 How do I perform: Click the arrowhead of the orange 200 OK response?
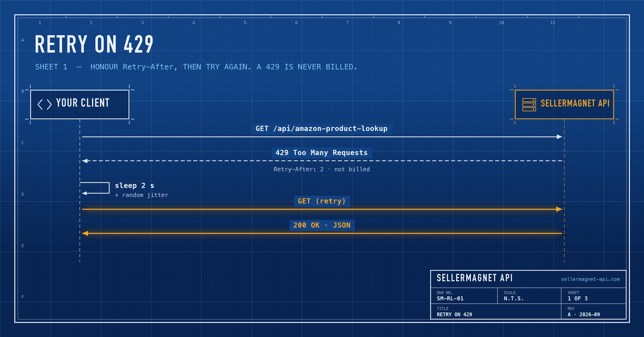coord(85,233)
